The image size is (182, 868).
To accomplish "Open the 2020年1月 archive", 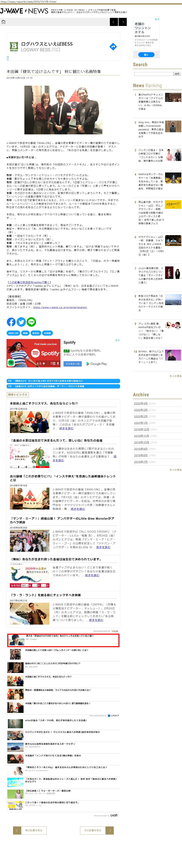I will (140, 423).
